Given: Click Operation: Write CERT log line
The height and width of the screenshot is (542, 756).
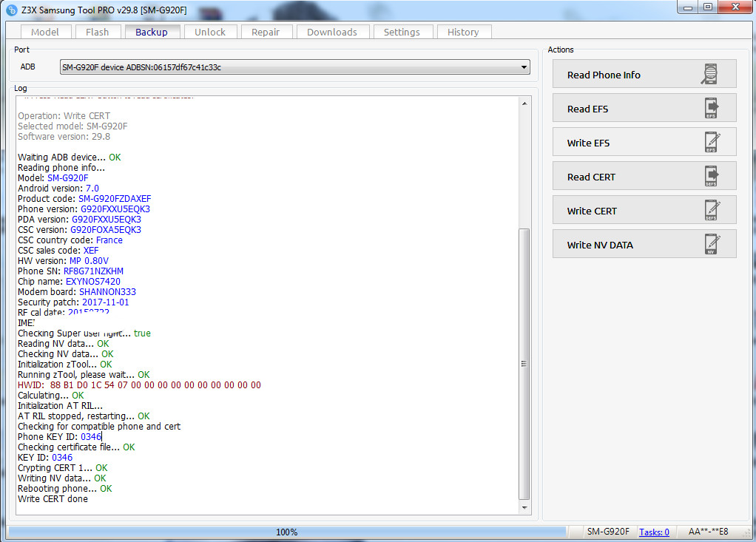Looking at the screenshot, I should pos(64,115).
